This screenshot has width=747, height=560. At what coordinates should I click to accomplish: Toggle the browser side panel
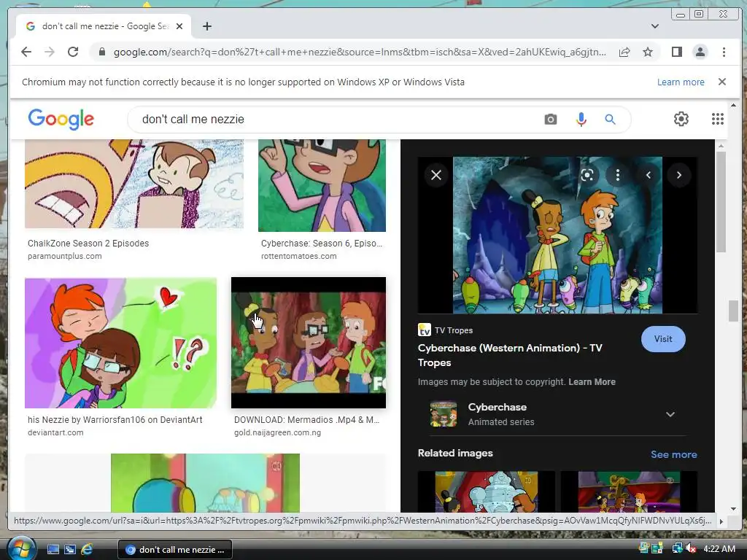[x=676, y=52]
